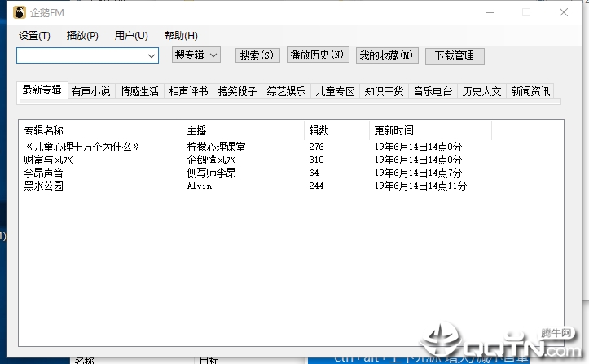The image size is (589, 364).
Task: Switch to the 相声评书 tab
Action: (x=188, y=91)
